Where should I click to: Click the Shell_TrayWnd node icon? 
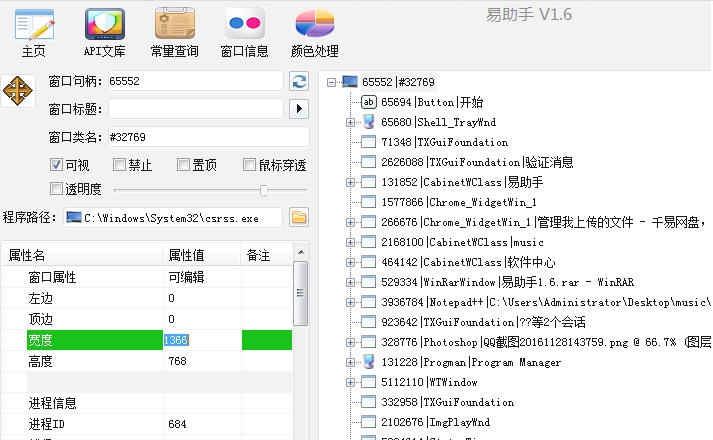point(369,122)
